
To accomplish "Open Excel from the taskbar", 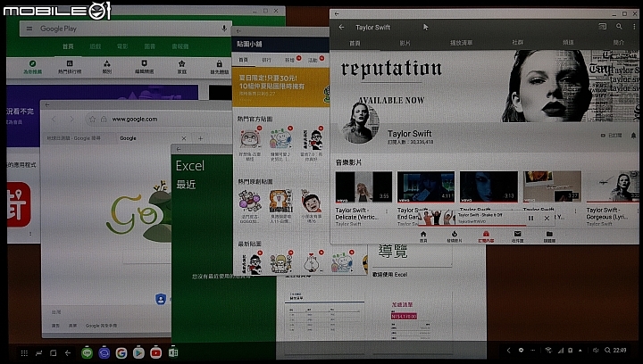I will (x=173, y=352).
